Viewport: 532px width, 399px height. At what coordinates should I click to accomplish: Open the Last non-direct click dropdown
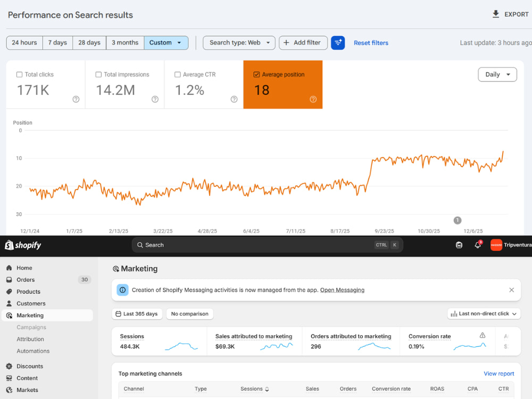point(484,314)
